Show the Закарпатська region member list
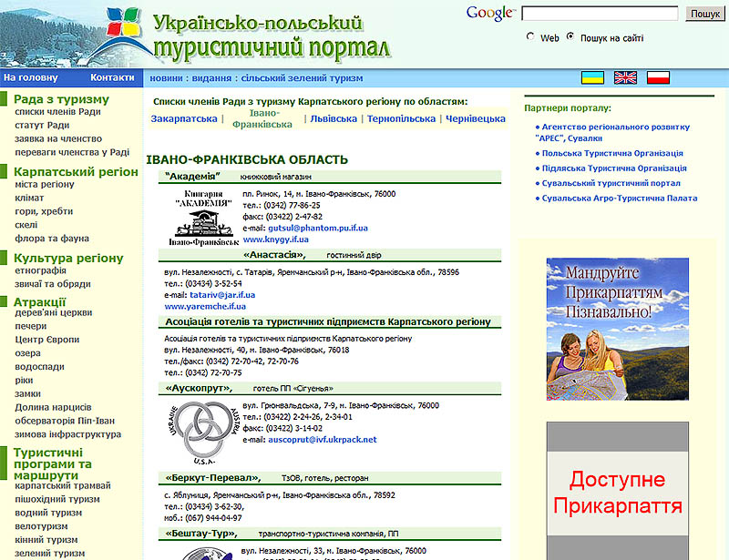This screenshot has width=729, height=560. tap(184, 118)
